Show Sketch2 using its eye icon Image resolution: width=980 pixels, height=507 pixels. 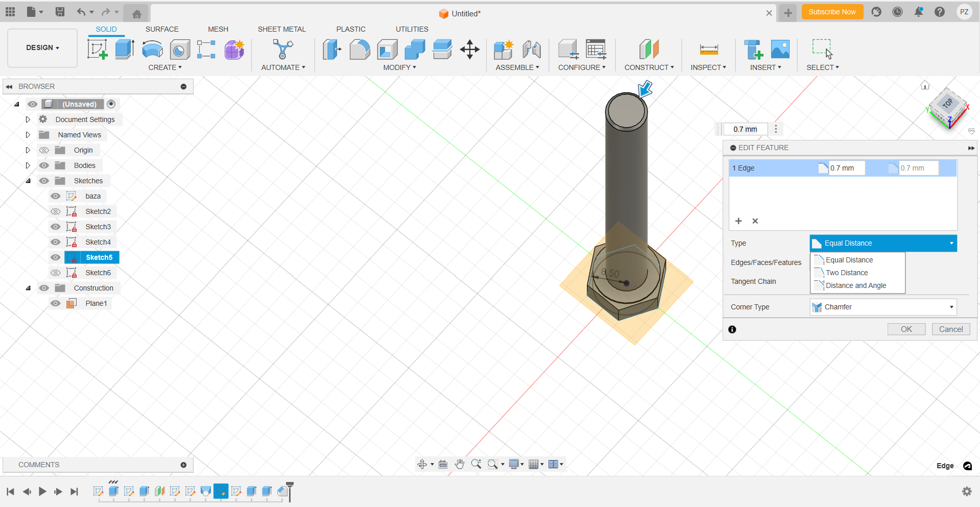click(56, 211)
